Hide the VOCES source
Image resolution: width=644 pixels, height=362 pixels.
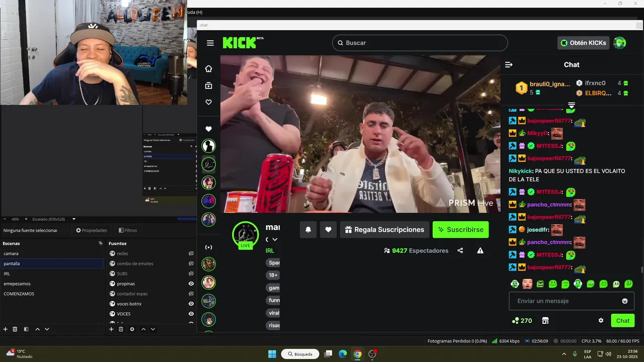[191, 314]
